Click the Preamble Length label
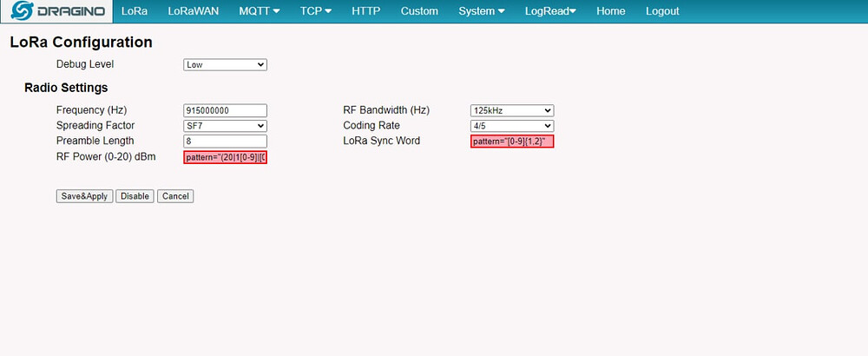Image resolution: width=868 pixels, height=356 pixels. click(x=95, y=141)
